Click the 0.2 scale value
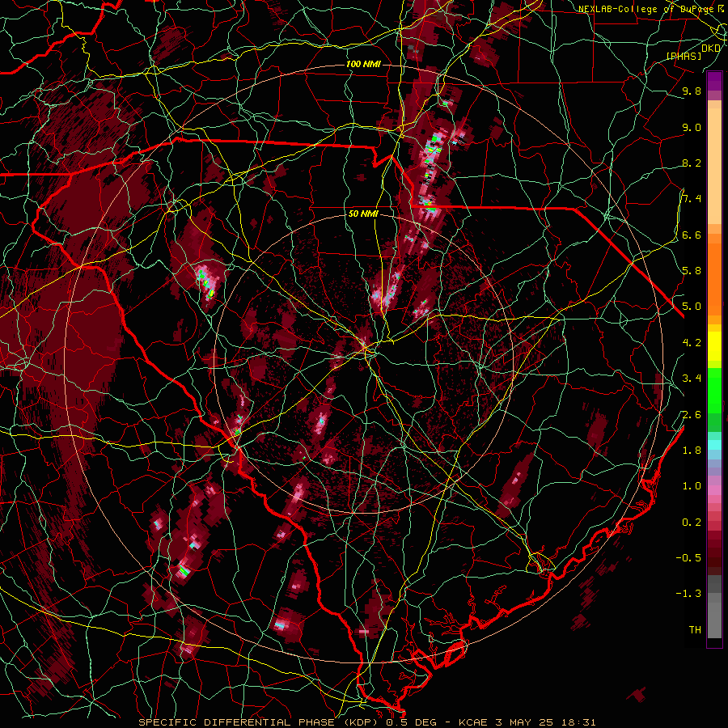The width and height of the screenshot is (728, 728). (692, 523)
